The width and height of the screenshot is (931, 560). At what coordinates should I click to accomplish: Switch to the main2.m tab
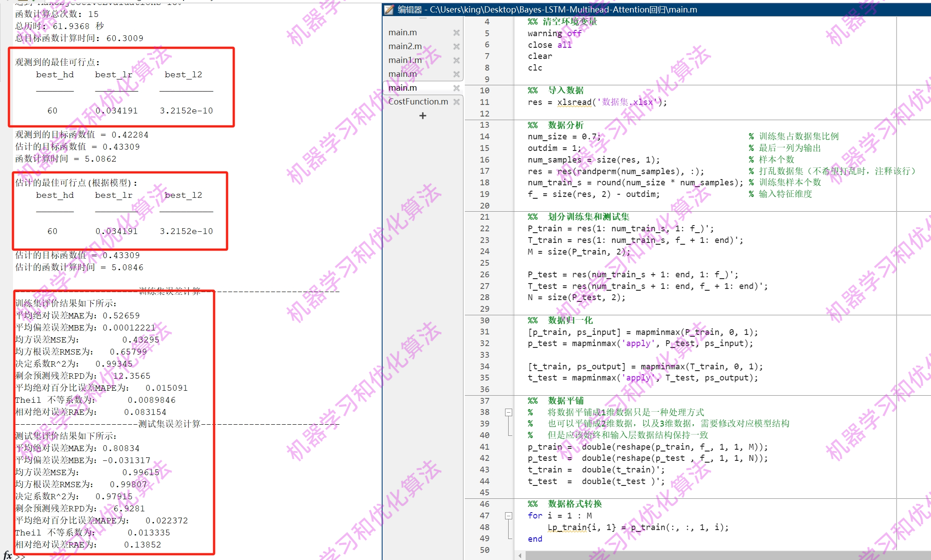tap(405, 46)
